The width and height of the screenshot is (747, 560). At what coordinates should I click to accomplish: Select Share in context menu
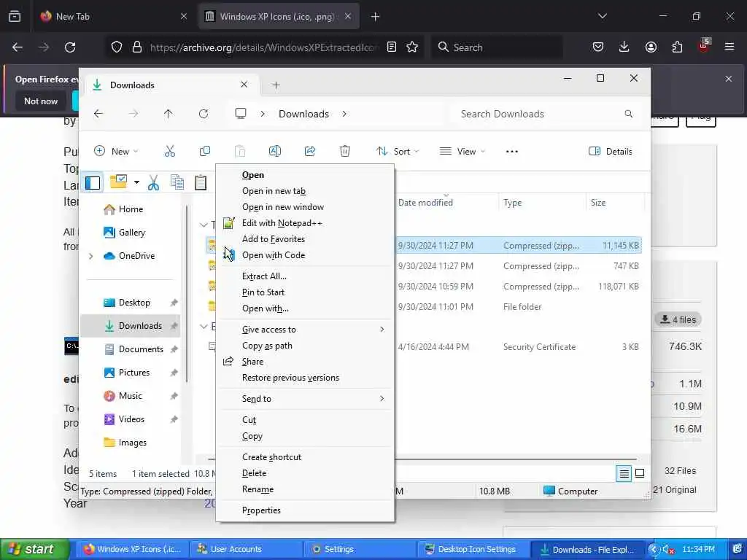click(x=305, y=362)
